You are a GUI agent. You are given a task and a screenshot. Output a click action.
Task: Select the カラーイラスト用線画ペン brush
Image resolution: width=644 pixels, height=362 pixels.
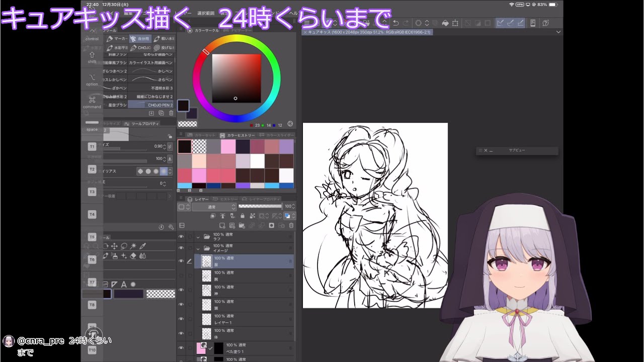[151, 63]
